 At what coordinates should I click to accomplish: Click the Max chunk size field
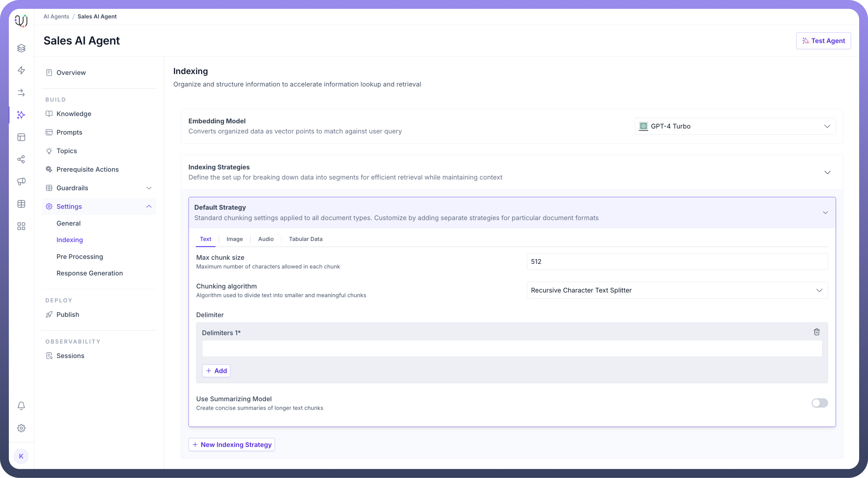(x=677, y=262)
